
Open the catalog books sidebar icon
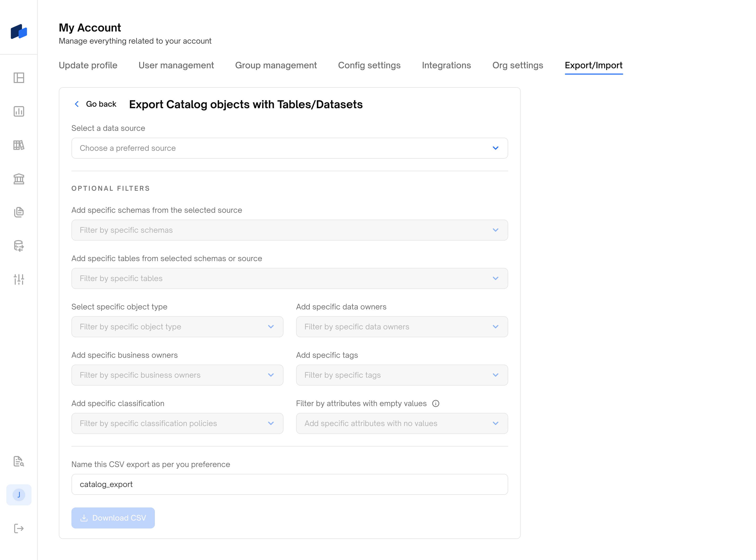19,145
